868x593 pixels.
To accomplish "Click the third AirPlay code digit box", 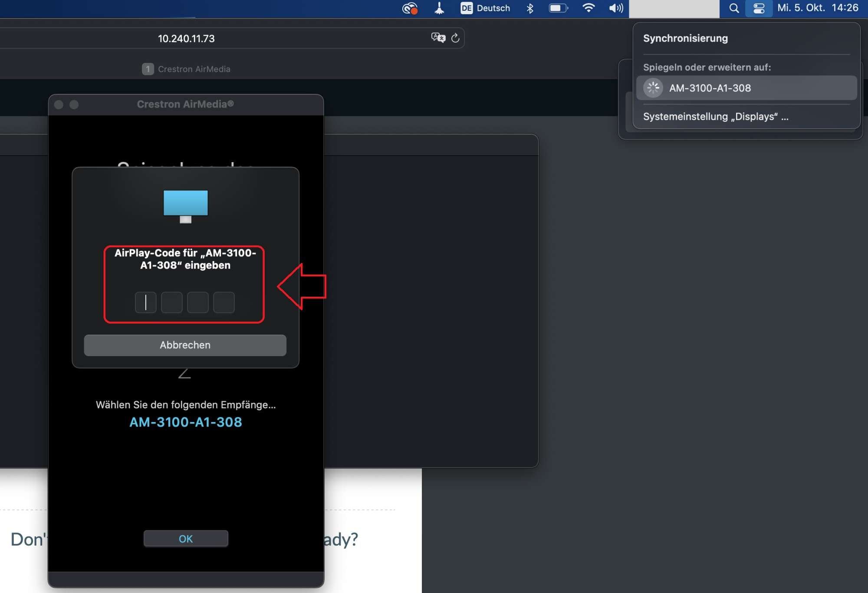I will (198, 302).
